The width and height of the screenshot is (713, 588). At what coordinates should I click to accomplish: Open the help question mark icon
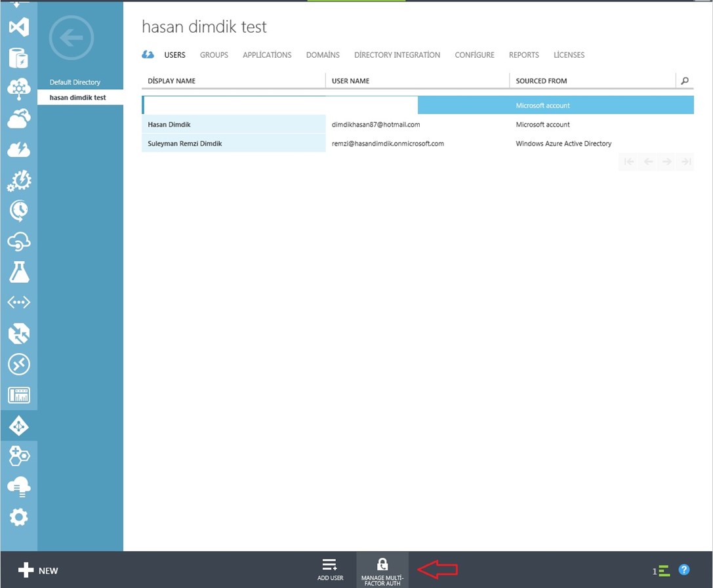684,570
